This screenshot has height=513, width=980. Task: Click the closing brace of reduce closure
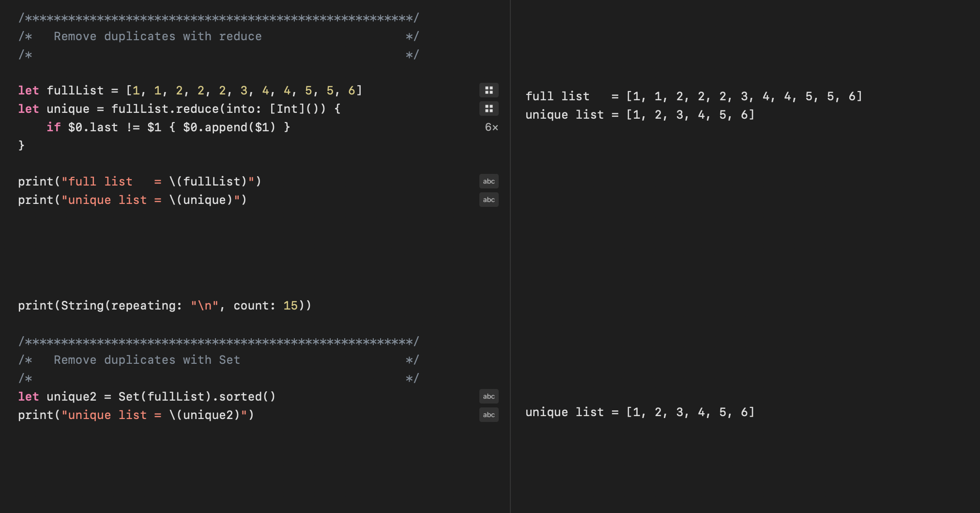point(21,145)
